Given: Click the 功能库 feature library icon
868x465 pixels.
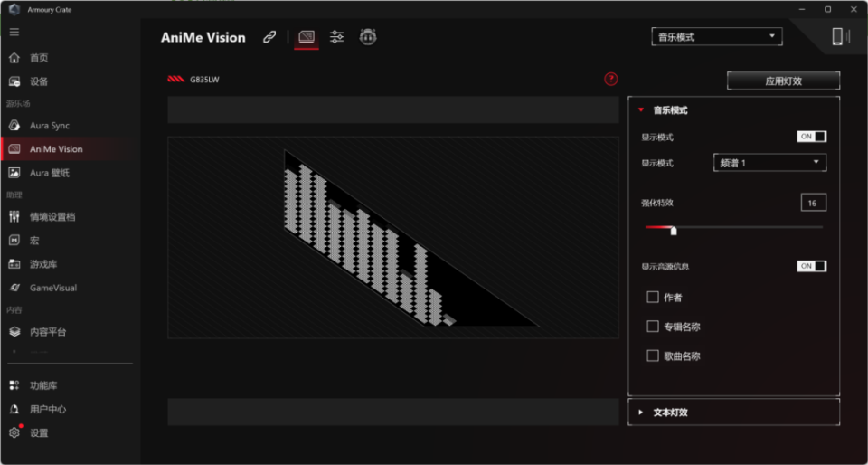Looking at the screenshot, I should [x=14, y=385].
